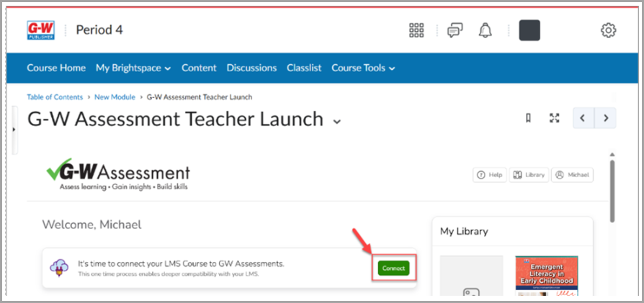Bookmark this topic
The width and height of the screenshot is (644, 303).
(528, 118)
